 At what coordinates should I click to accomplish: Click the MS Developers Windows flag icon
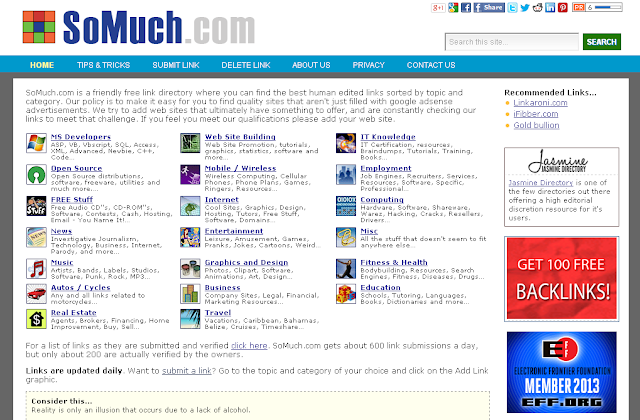point(36,143)
